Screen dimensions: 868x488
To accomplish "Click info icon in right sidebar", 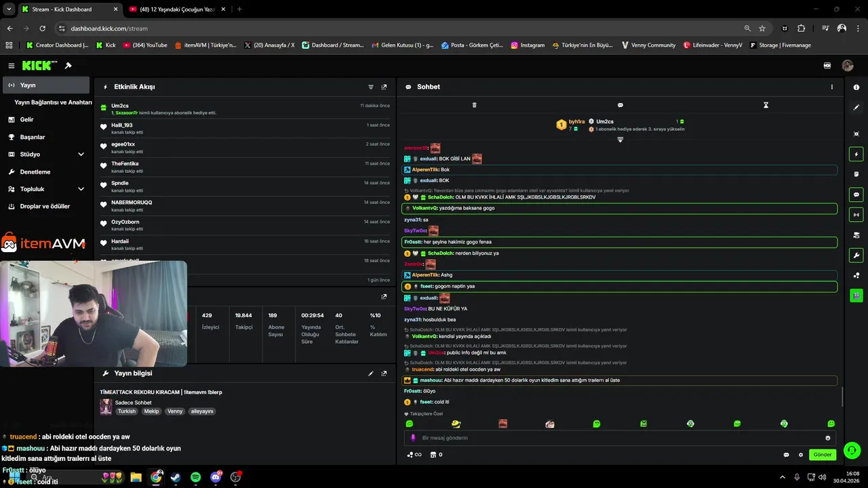I will 856,87.
